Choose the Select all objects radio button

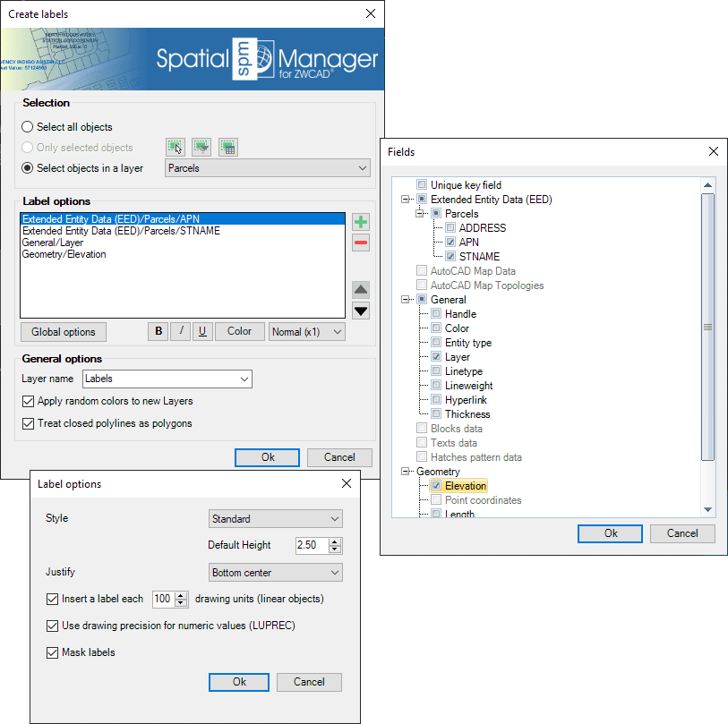pos(30,127)
